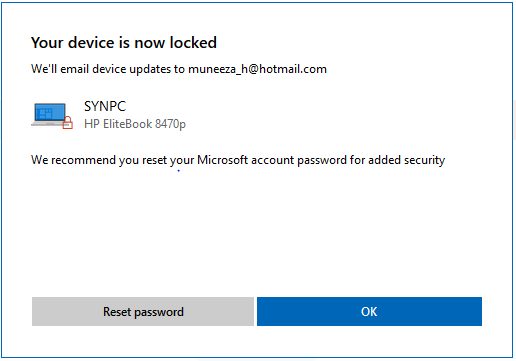Click the 'EliteBook' word under SYNPC
This screenshot has width=516, height=361.
click(128, 124)
